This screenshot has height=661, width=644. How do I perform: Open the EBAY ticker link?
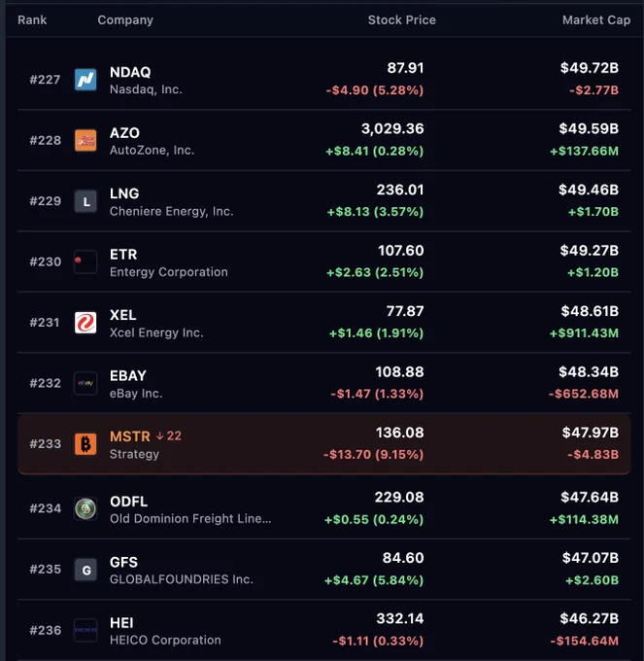128,375
